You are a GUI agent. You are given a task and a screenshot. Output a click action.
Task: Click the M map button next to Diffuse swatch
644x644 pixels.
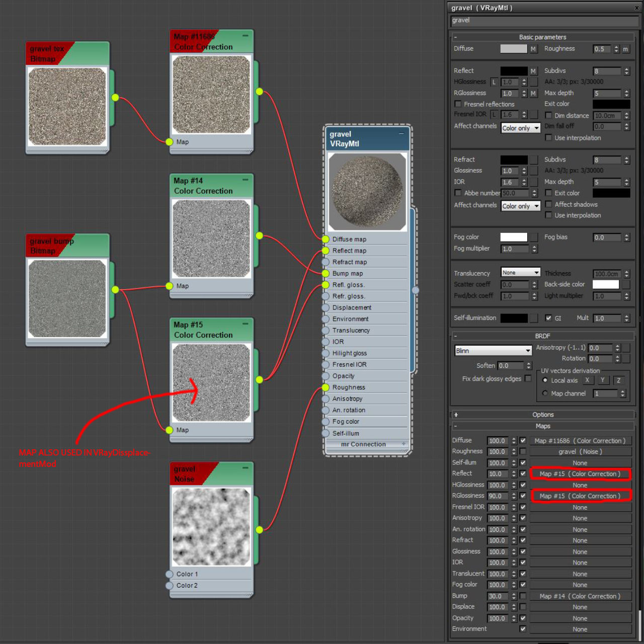[533, 49]
